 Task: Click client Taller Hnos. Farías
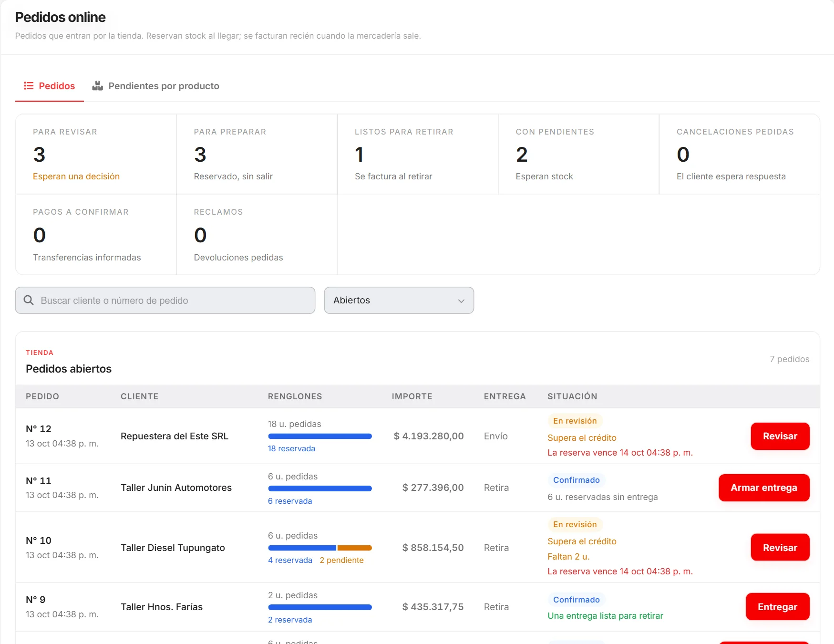[x=162, y=607]
